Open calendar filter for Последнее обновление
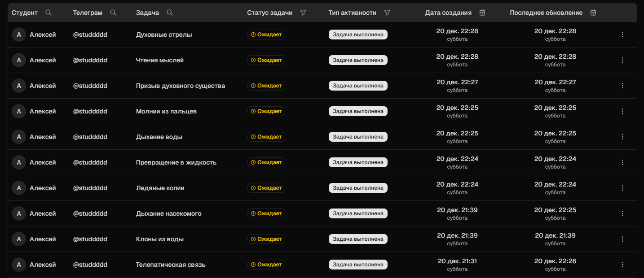Viewport: 644px width, 278px height. [593, 13]
